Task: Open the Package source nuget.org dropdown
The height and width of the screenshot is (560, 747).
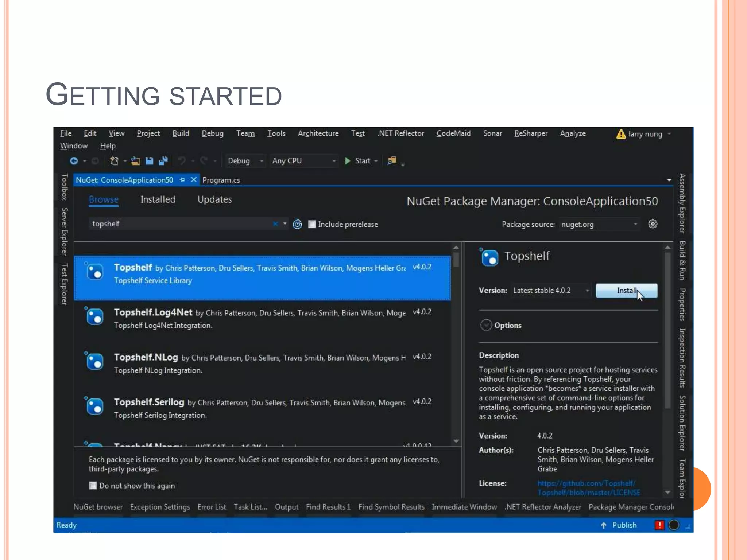Action: point(599,224)
